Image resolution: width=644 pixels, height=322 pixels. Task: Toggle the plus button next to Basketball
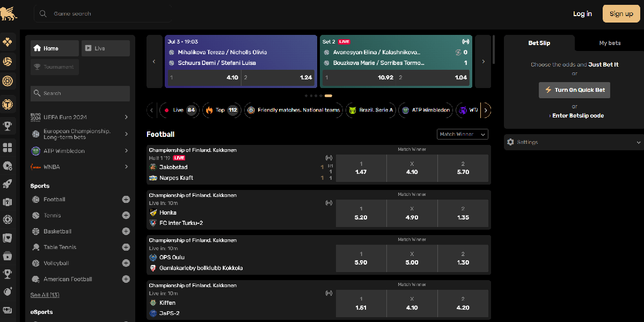pos(126,231)
